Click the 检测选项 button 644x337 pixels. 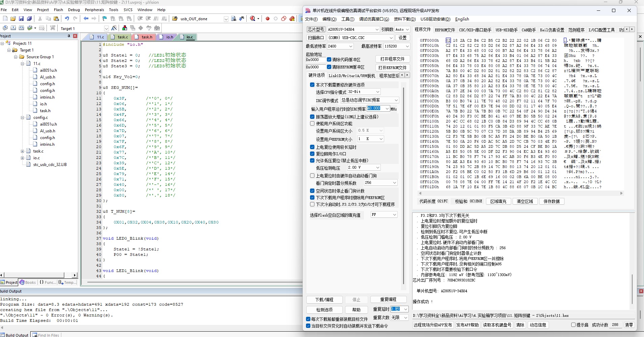[324, 309]
